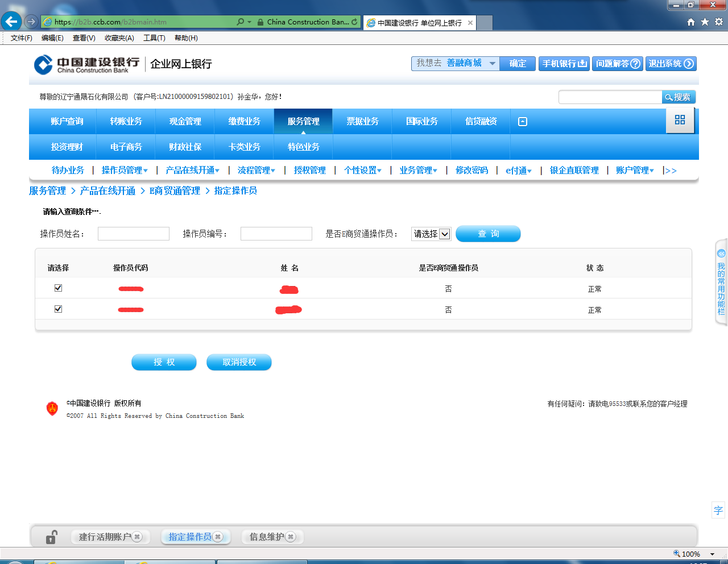Open the browser Tools gear icon
Image resolution: width=728 pixels, height=564 pixels.
718,22
